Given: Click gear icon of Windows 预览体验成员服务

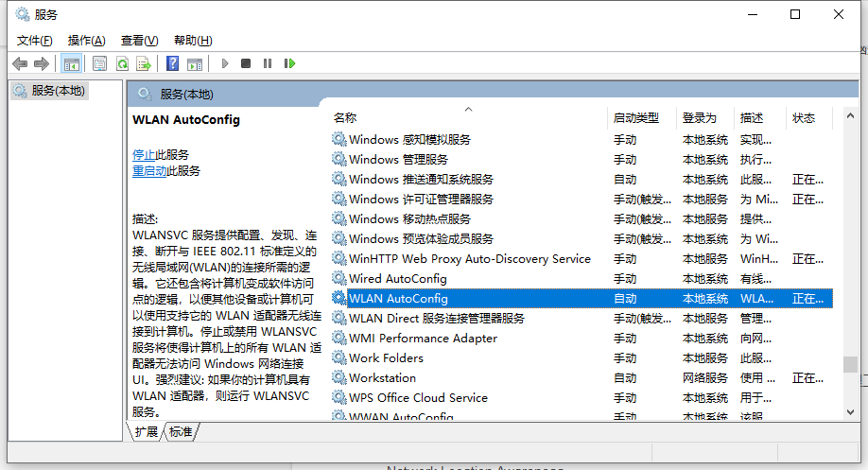Looking at the screenshot, I should click(x=339, y=238).
